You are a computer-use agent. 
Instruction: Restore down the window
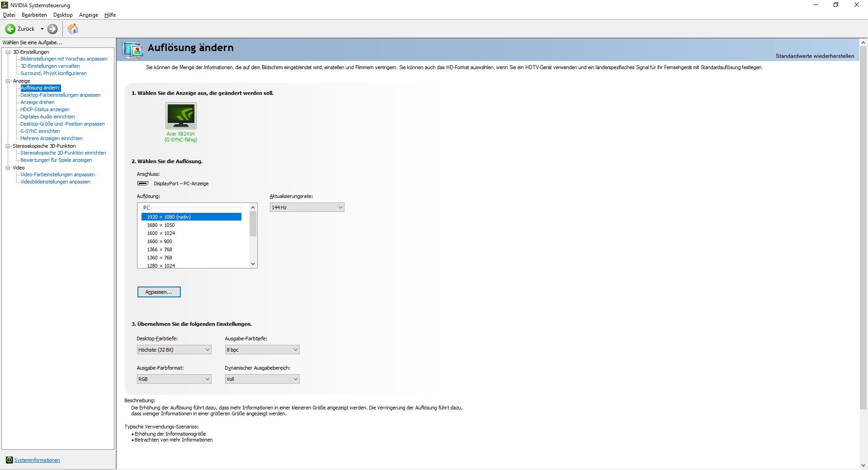[836, 5]
